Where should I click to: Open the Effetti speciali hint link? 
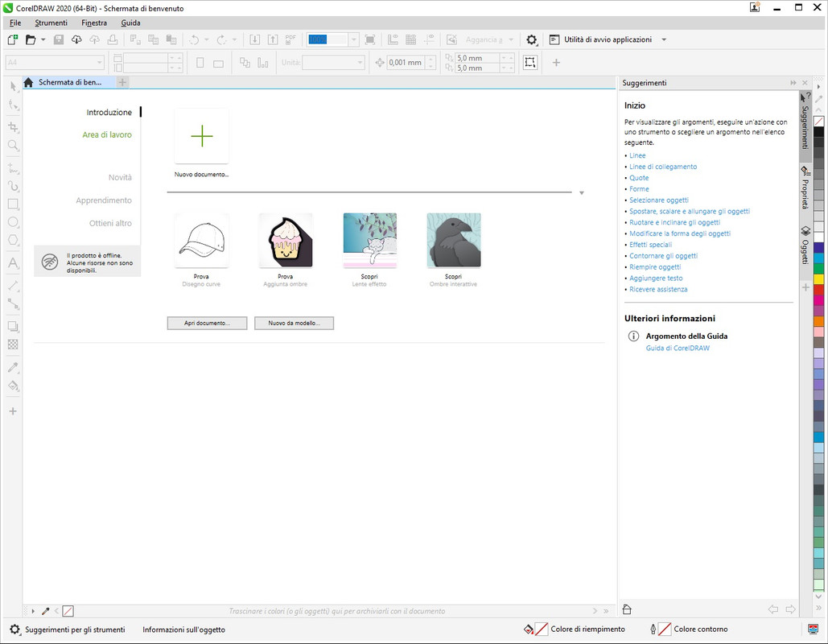pyautogui.click(x=650, y=245)
